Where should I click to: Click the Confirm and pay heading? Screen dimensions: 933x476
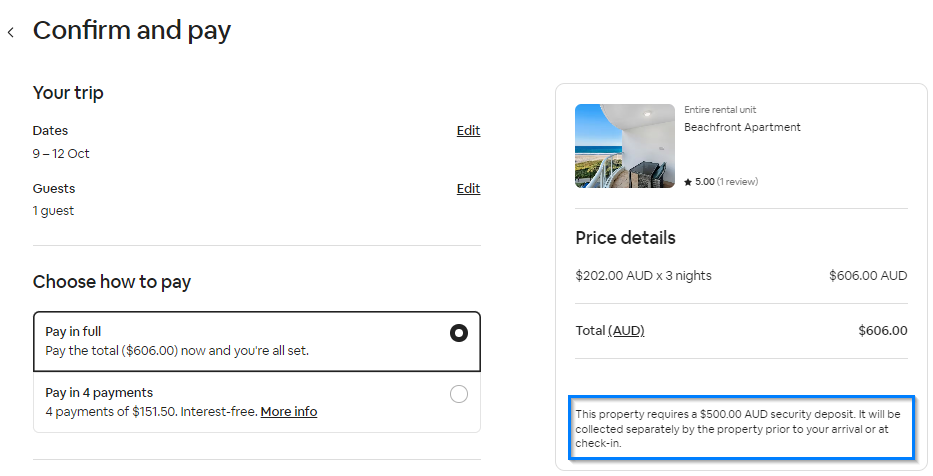132,31
